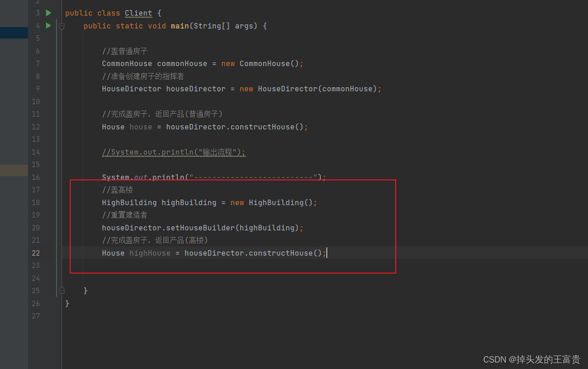
Task: Click the constructHouse() call on line 12
Action: (267, 127)
